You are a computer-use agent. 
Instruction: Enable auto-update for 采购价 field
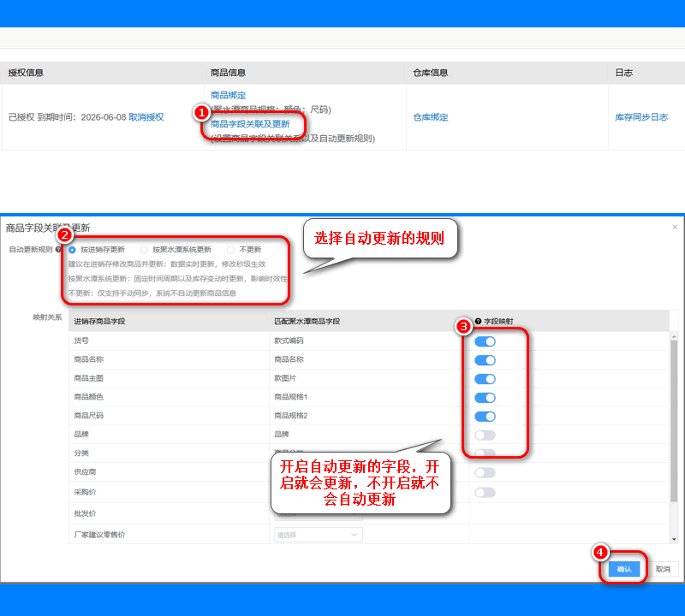485,491
